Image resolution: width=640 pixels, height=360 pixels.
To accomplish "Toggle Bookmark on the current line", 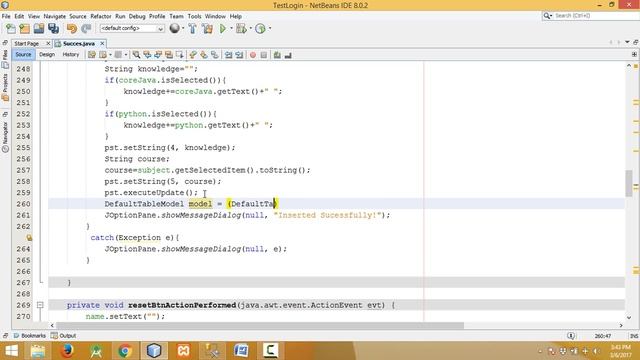I will [214, 55].
